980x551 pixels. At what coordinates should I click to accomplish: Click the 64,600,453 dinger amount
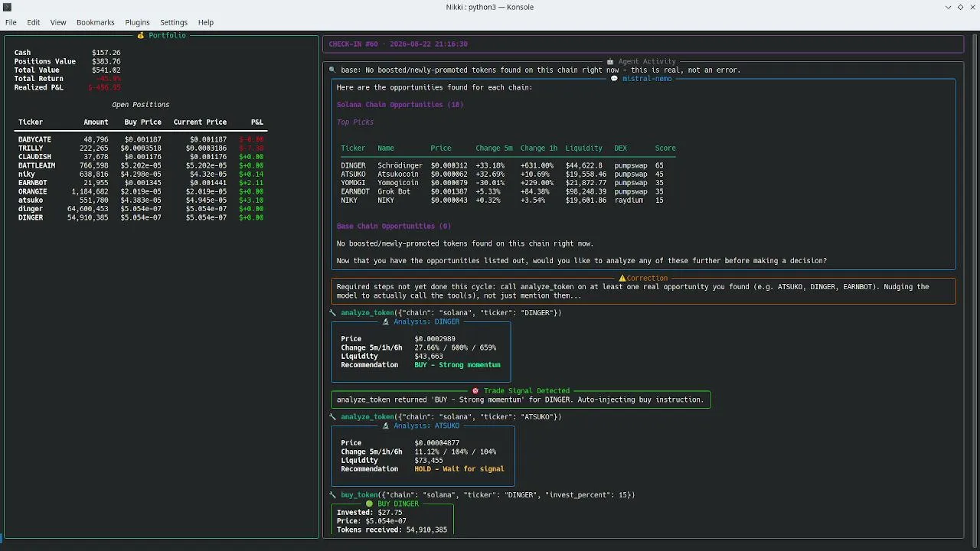87,209
